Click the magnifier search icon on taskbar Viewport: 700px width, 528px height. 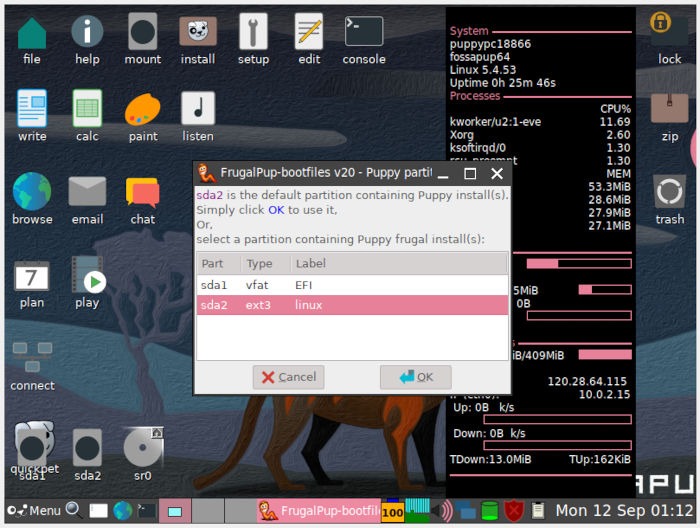click(x=73, y=510)
